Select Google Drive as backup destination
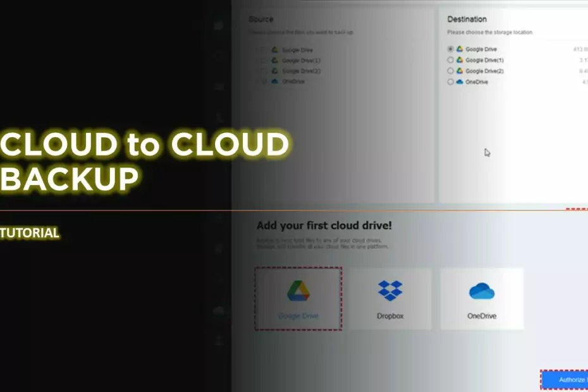The height and width of the screenshot is (392, 588). (x=450, y=49)
